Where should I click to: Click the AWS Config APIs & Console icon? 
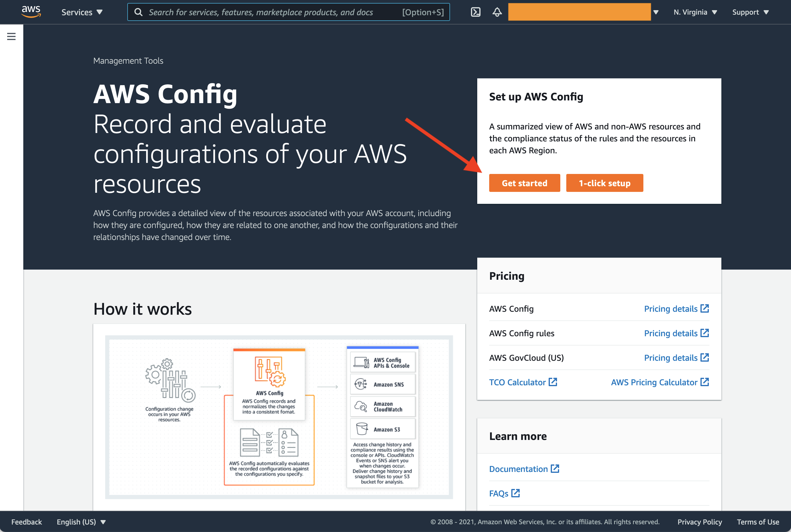tap(361, 362)
